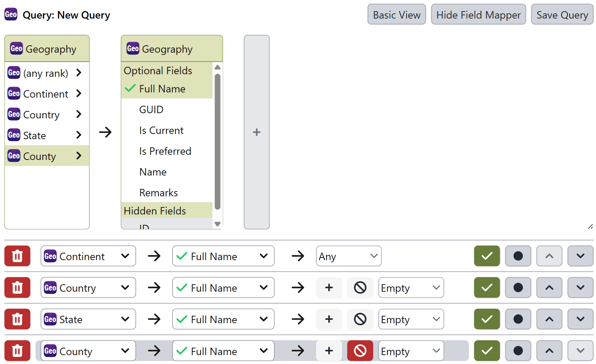Click the Save Query button
This screenshot has height=364, width=596.
562,14
